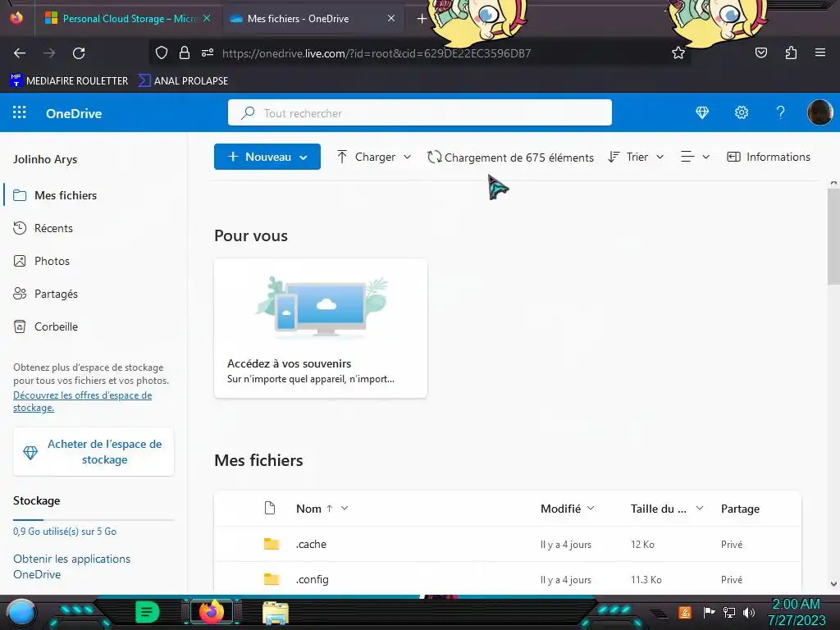Open the Informations details pane
This screenshot has height=630, width=840.
click(768, 157)
